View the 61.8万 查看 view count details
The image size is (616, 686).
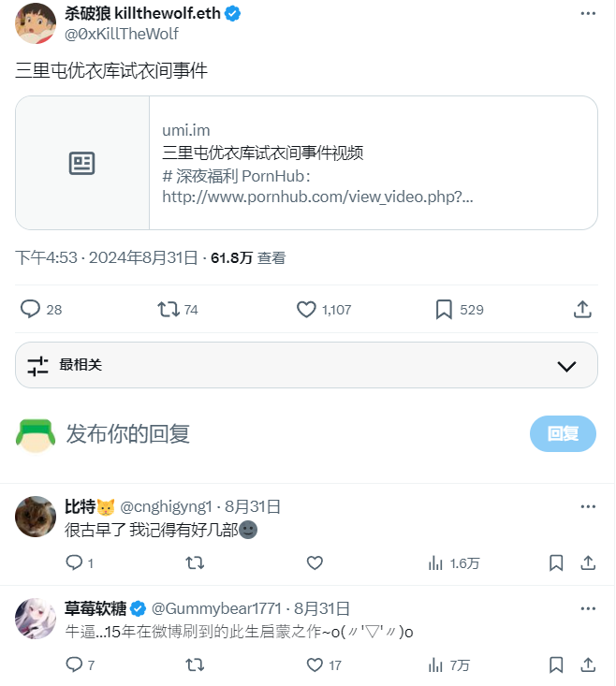[248, 257]
